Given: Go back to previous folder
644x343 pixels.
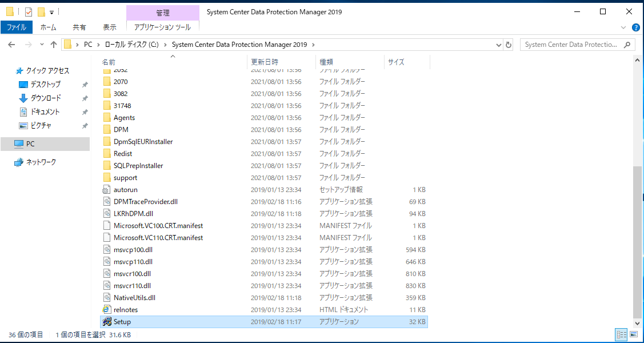Looking at the screenshot, I should (11, 45).
